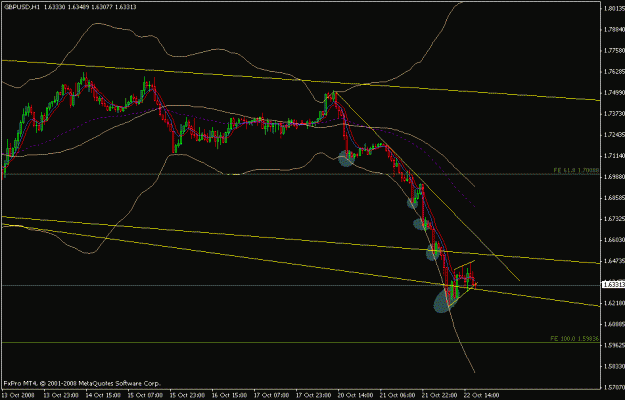The height and width of the screenshot is (400, 625).
Task: Click the GBPUSD,H1 chart title text
Action: pos(20,7)
